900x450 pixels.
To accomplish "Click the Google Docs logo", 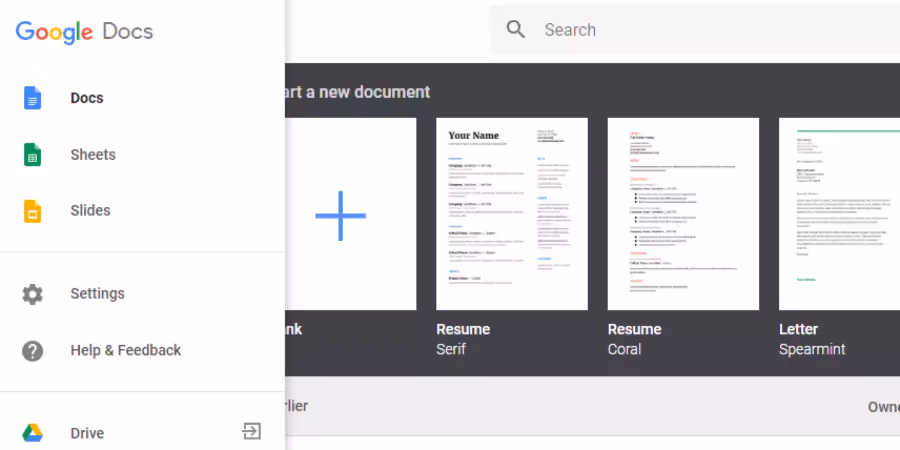I will point(84,32).
